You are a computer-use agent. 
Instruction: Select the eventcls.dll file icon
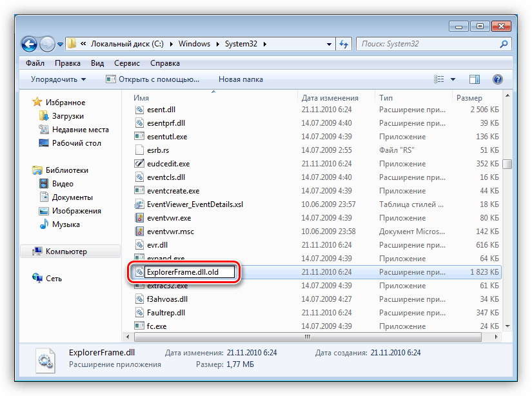(x=139, y=177)
